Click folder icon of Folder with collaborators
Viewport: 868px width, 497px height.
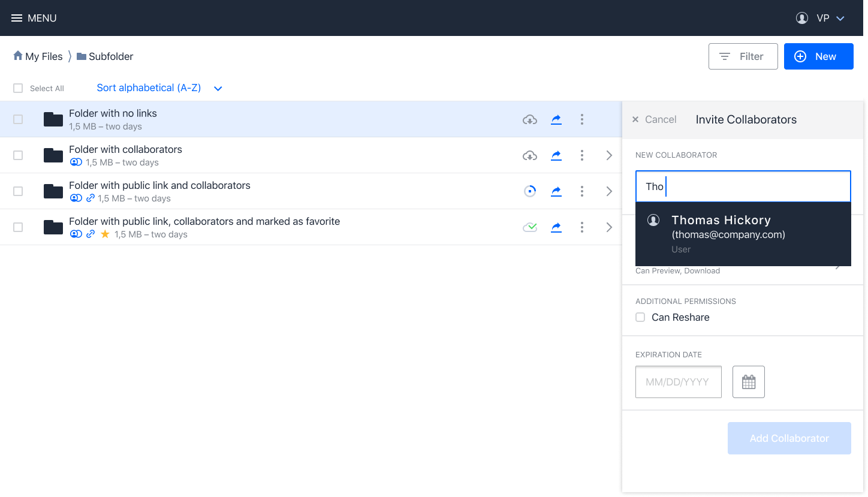[x=53, y=155]
